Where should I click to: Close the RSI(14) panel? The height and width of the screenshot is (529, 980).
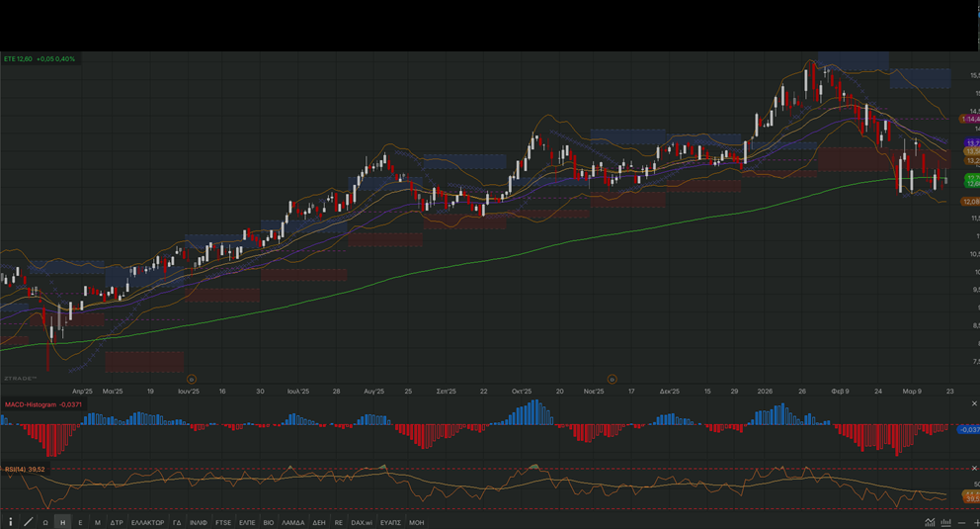point(974,469)
